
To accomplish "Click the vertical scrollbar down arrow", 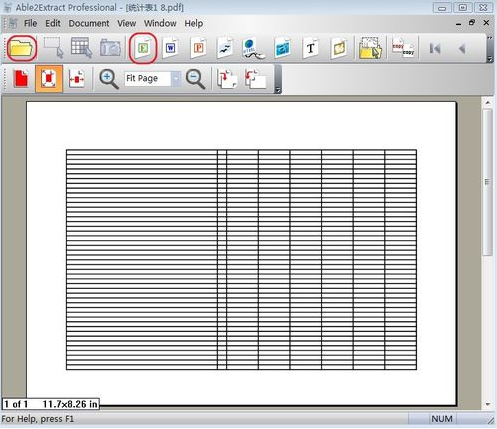I will (488, 404).
